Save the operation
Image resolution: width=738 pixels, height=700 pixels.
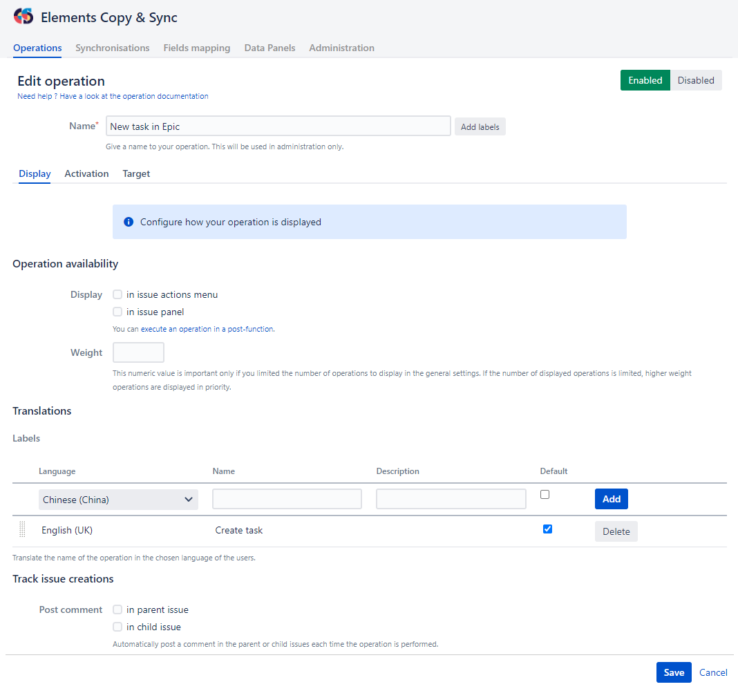point(674,672)
